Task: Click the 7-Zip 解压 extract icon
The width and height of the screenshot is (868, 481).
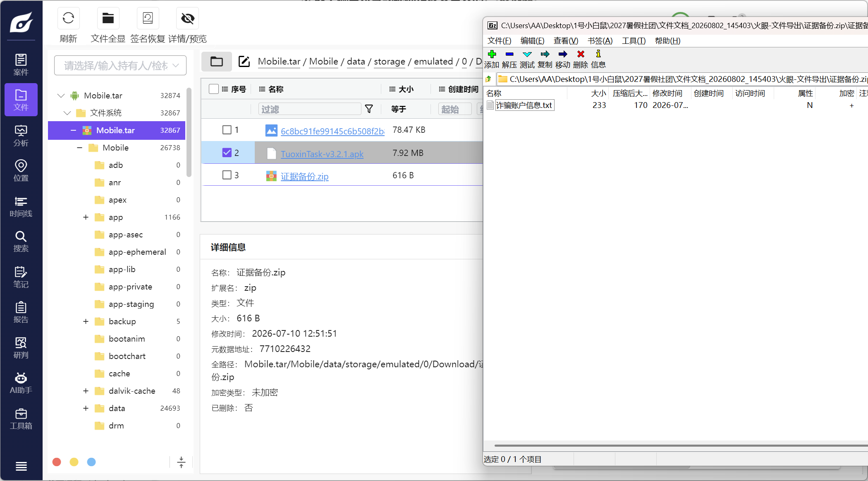Action: coord(509,54)
